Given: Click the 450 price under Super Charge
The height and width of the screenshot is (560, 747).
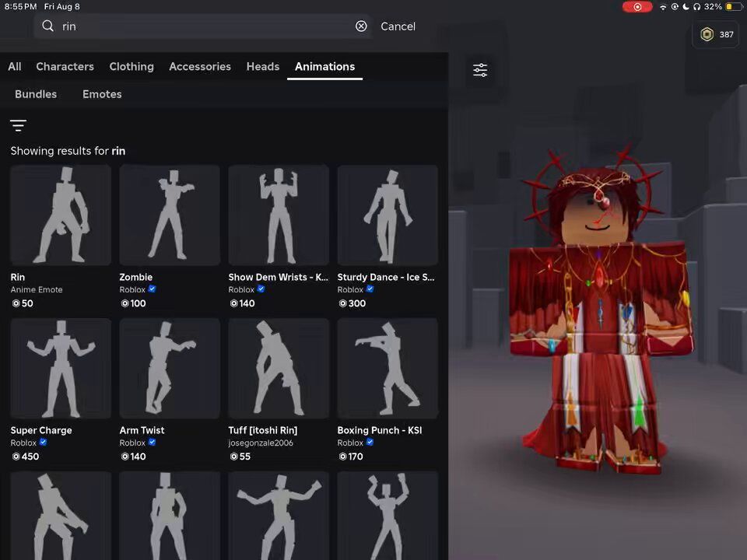Looking at the screenshot, I should [x=25, y=457].
